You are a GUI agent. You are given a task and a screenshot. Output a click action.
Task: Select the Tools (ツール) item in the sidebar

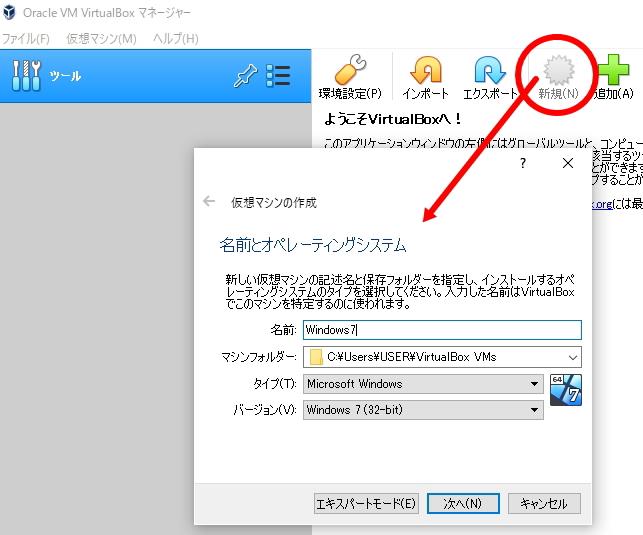point(155,76)
